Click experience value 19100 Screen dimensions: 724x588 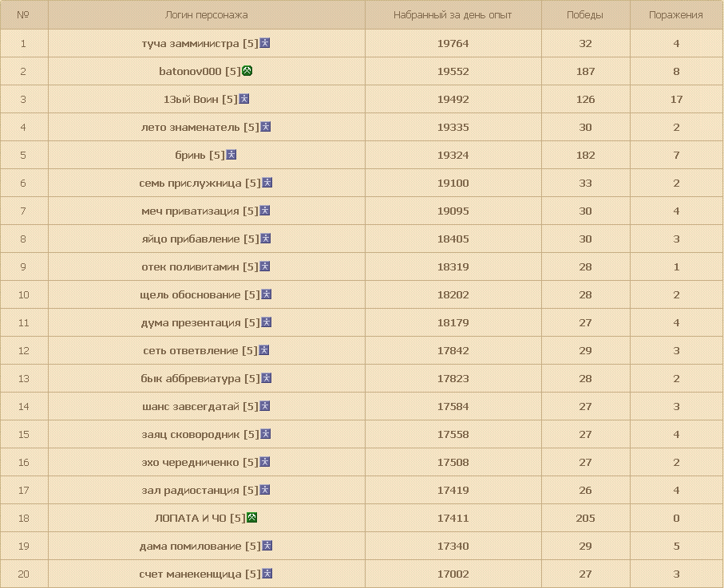click(453, 184)
